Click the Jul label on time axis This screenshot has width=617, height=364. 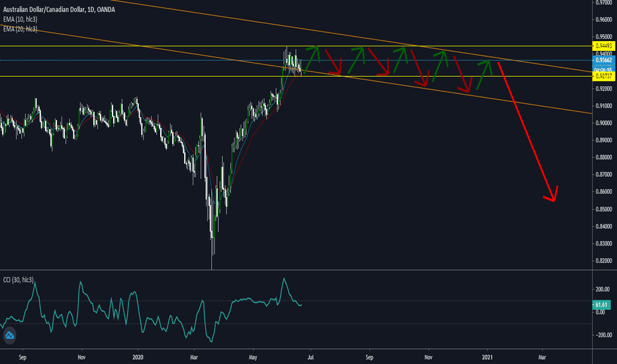[310, 357]
